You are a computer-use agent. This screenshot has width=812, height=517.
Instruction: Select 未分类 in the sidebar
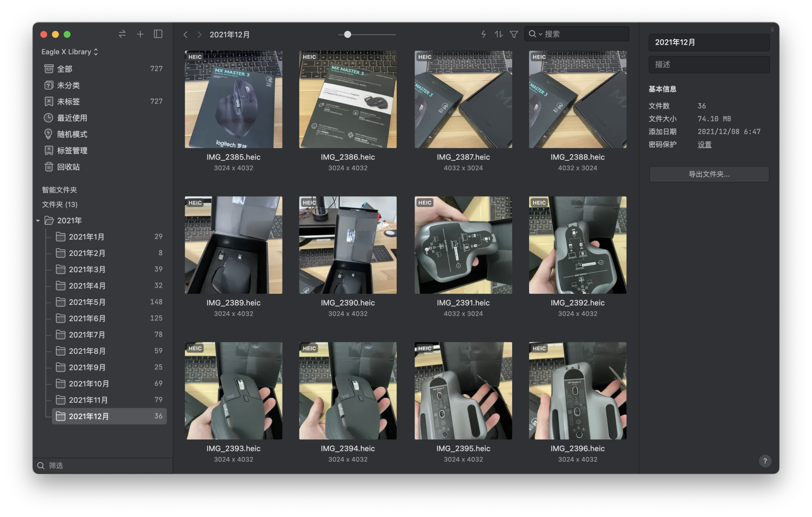coord(103,85)
